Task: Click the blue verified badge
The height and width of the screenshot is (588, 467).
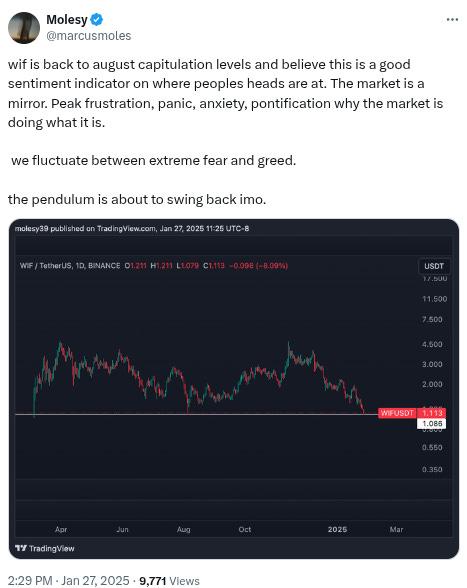Action: (x=97, y=20)
